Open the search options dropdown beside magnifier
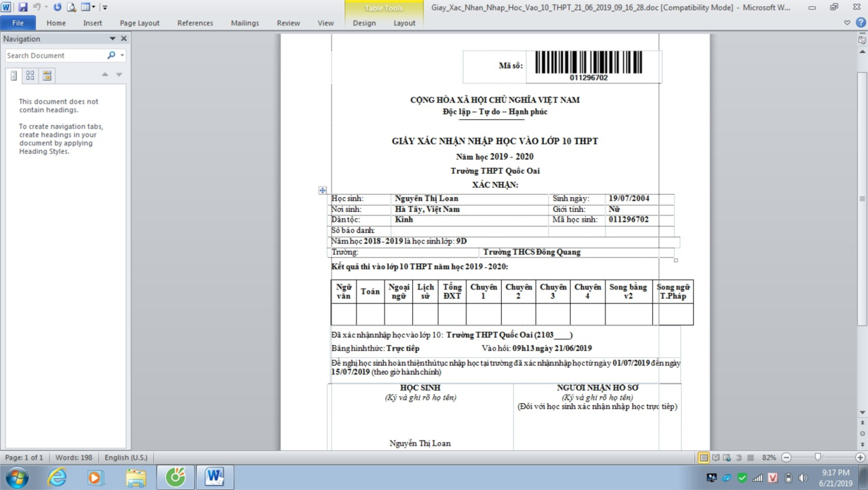The width and height of the screenshot is (868, 490). pos(122,55)
